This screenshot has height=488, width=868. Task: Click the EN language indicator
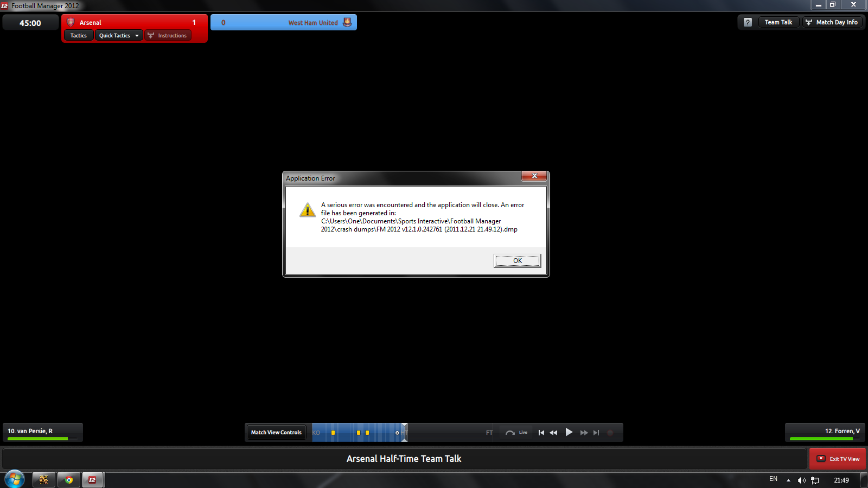point(773,479)
